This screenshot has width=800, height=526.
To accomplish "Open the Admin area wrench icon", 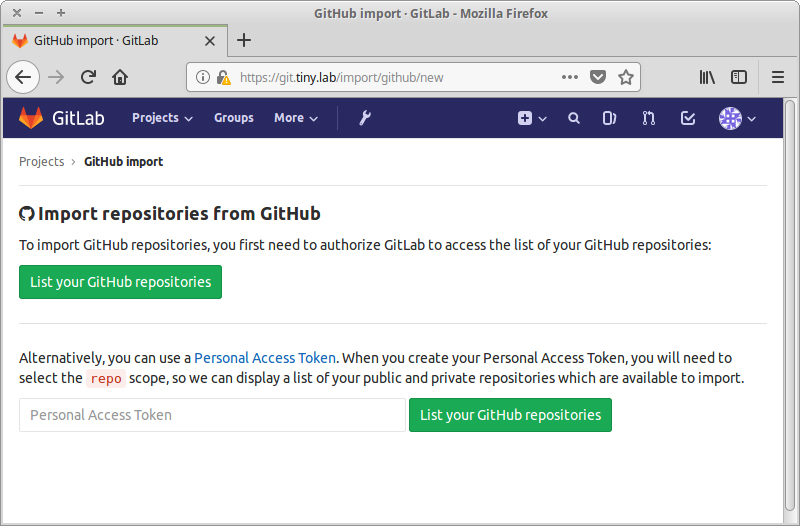I will coord(364,118).
